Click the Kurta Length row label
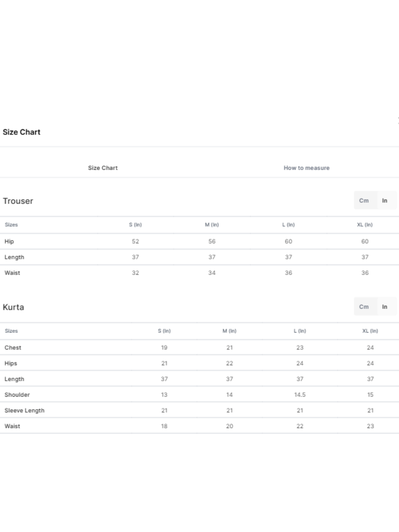The image size is (399, 532). click(14, 379)
